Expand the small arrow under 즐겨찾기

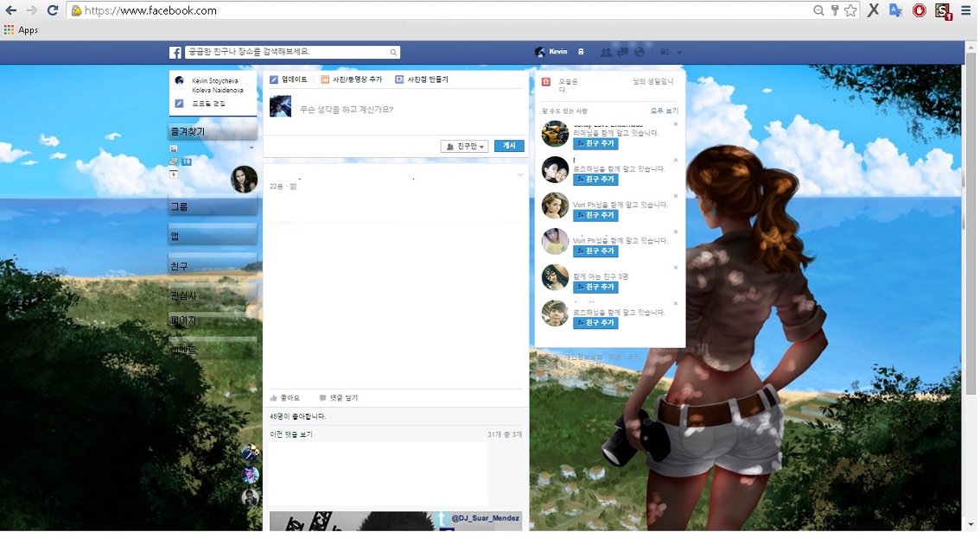(x=251, y=148)
